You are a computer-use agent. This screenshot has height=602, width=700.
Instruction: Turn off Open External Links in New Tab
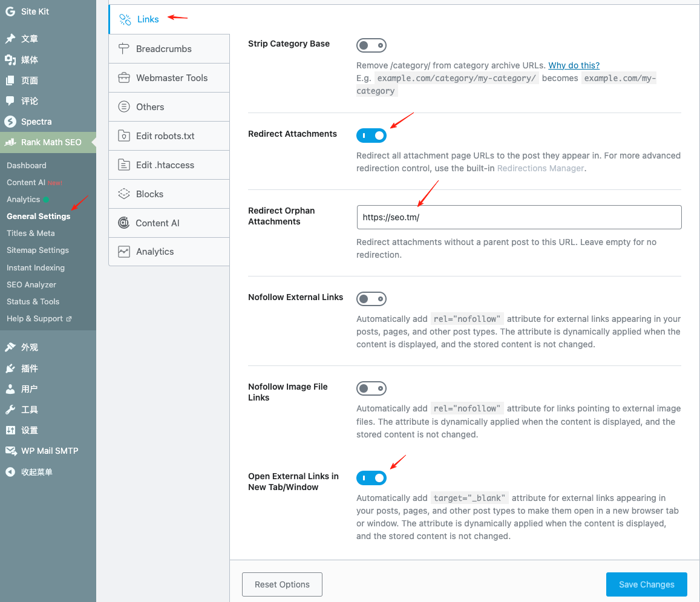[371, 478]
